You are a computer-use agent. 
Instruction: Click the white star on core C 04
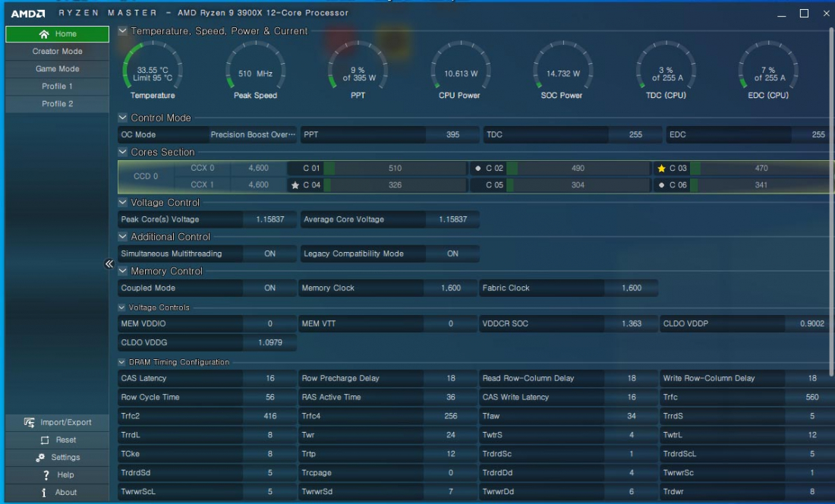295,185
